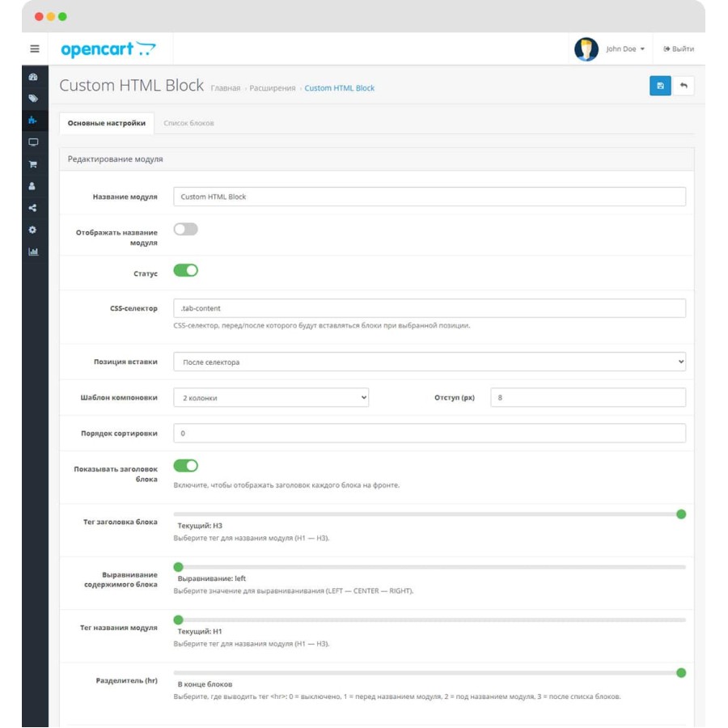The image size is (728, 728).
Task: Click 'Custom HTML Block' breadcrumb link
Action: (x=340, y=88)
